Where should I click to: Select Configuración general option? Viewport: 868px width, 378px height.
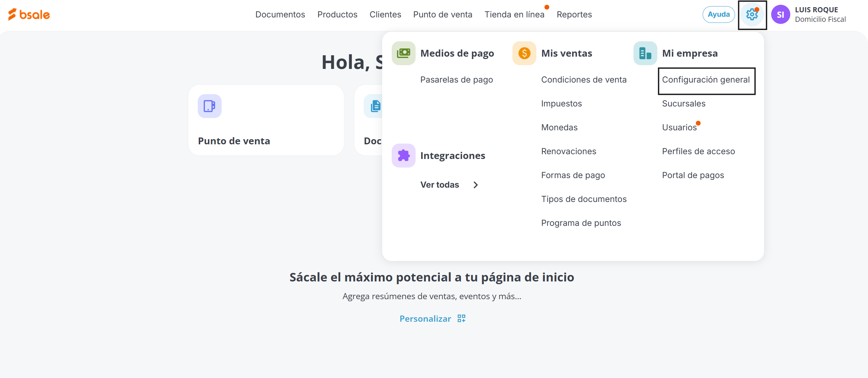tap(706, 80)
